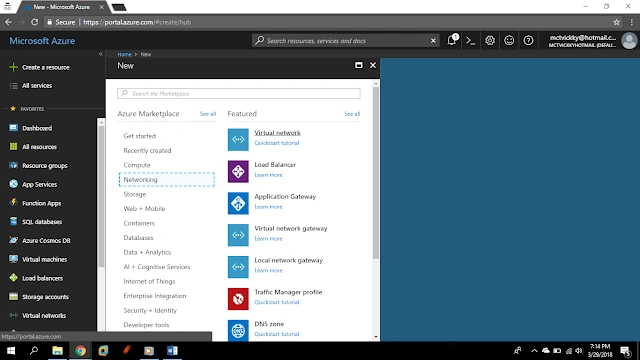Select the Get started category

pos(140,136)
